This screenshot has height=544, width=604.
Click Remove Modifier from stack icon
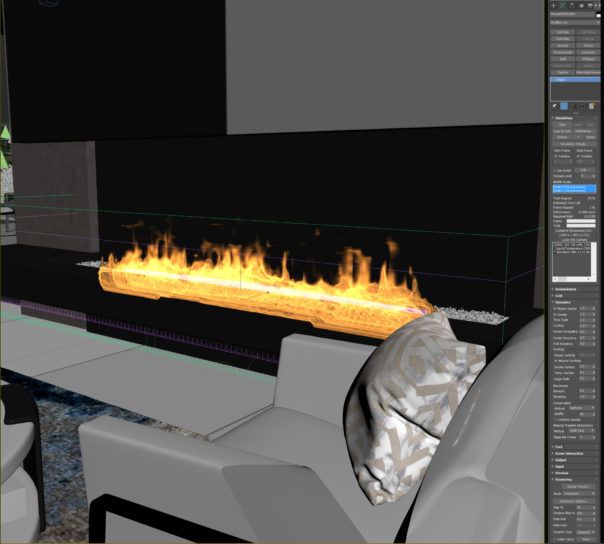(x=582, y=106)
